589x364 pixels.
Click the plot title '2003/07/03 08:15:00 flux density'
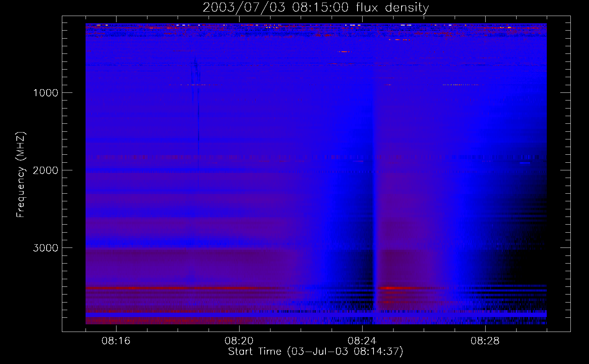click(316, 7)
